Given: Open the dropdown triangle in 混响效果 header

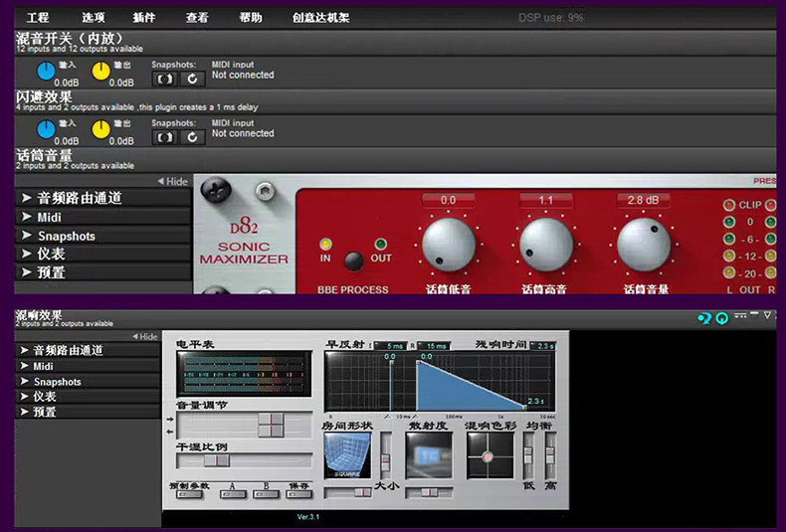Looking at the screenshot, I should [767, 315].
